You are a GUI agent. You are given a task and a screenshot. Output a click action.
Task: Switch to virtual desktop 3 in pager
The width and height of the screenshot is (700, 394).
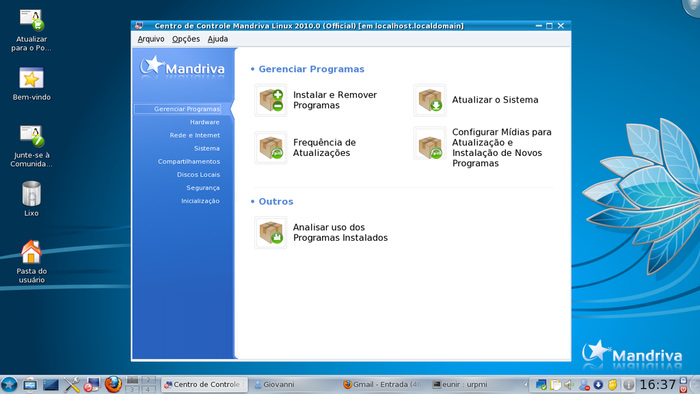coord(133,389)
